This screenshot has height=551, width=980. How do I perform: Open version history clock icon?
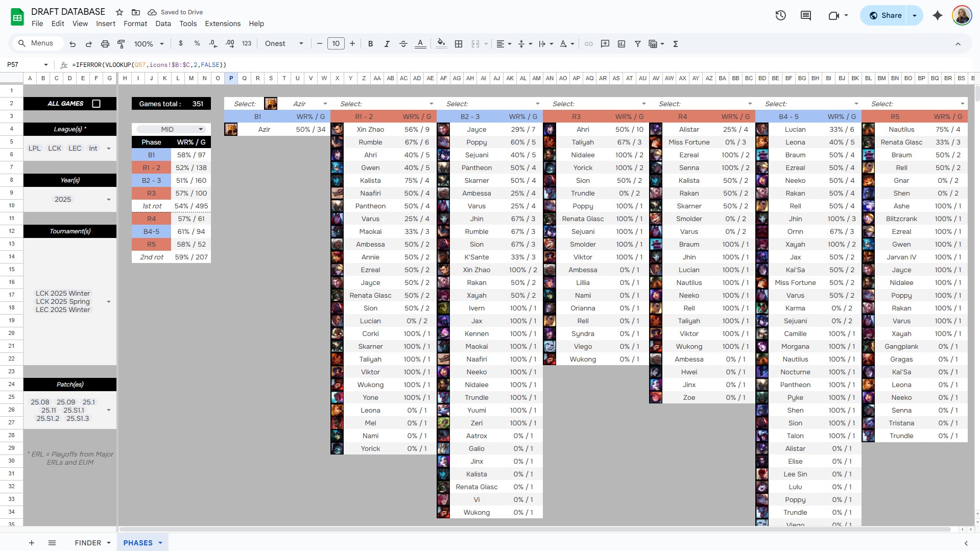(x=781, y=15)
